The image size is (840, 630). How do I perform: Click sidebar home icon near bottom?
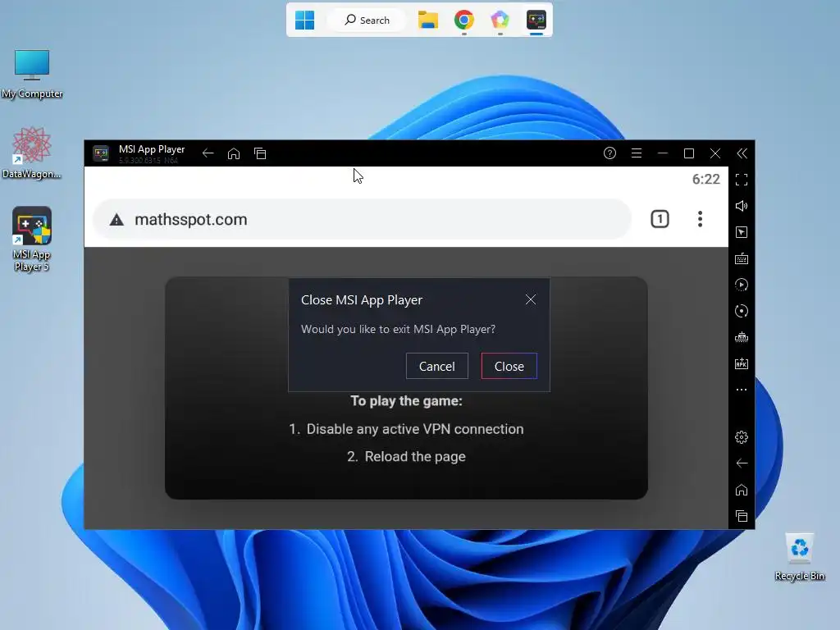point(742,490)
